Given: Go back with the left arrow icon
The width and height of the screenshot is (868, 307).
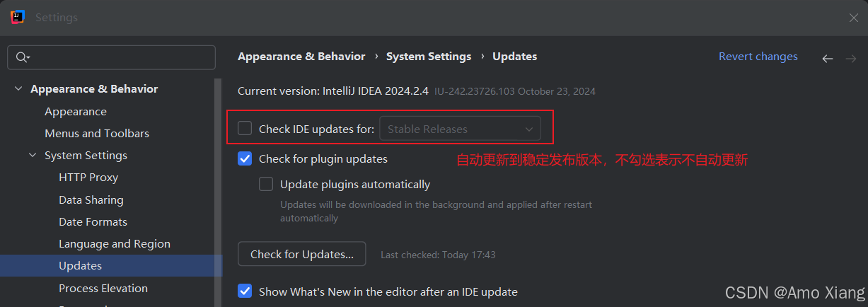Looking at the screenshot, I should coord(827,59).
